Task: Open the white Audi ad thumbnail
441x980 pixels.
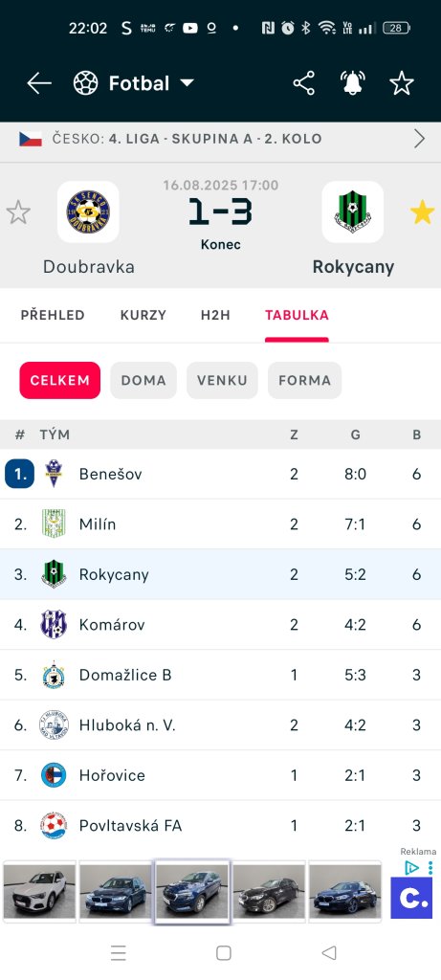Action: [x=39, y=891]
